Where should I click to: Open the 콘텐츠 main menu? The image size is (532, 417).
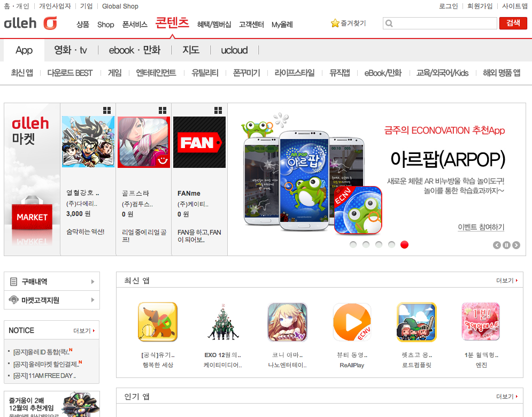click(x=172, y=23)
